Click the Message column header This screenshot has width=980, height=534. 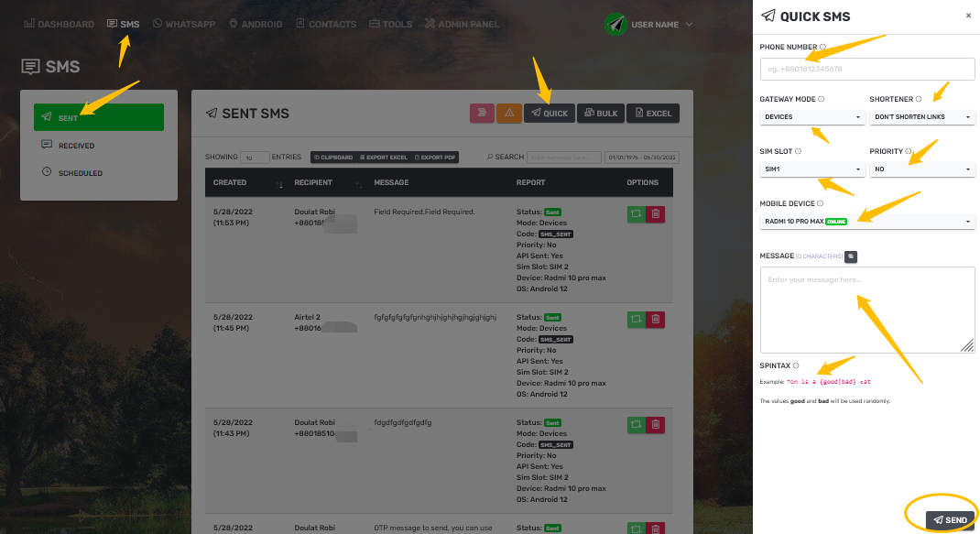coord(391,182)
